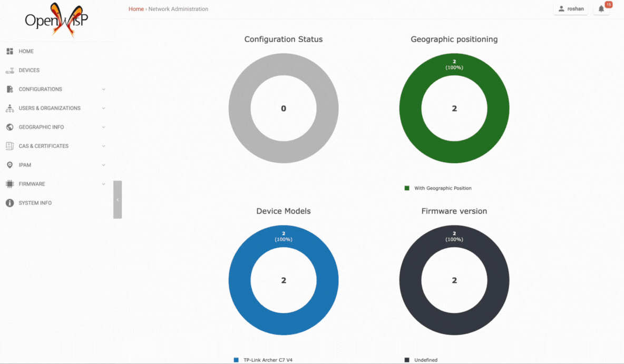Image resolution: width=624 pixels, height=364 pixels.
Task: Click the Home dashboard icon in sidebar
Action: (x=10, y=51)
